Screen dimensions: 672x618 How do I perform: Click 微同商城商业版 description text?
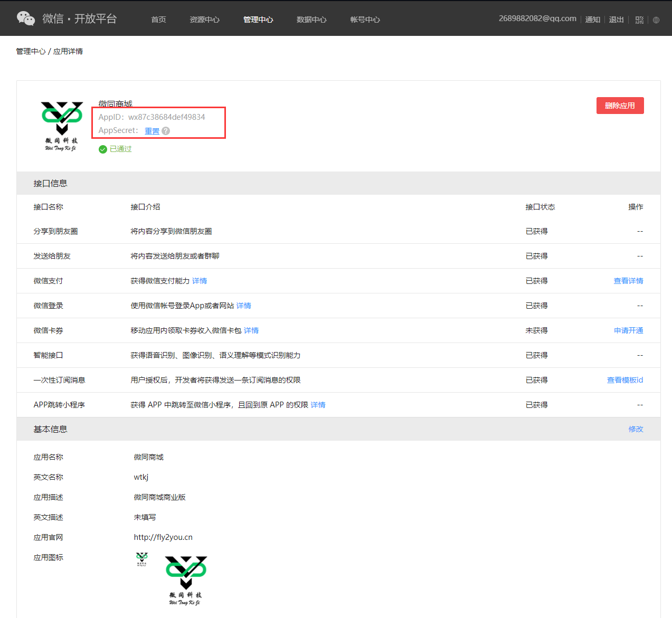[x=159, y=497]
